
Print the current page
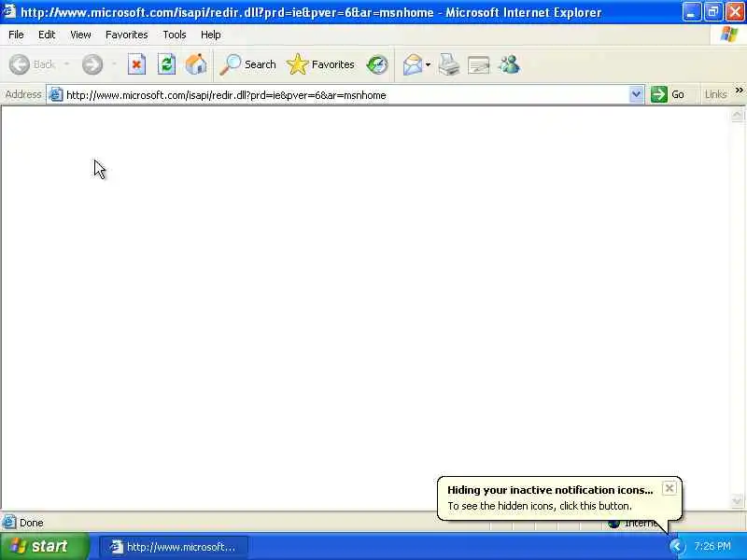point(448,64)
